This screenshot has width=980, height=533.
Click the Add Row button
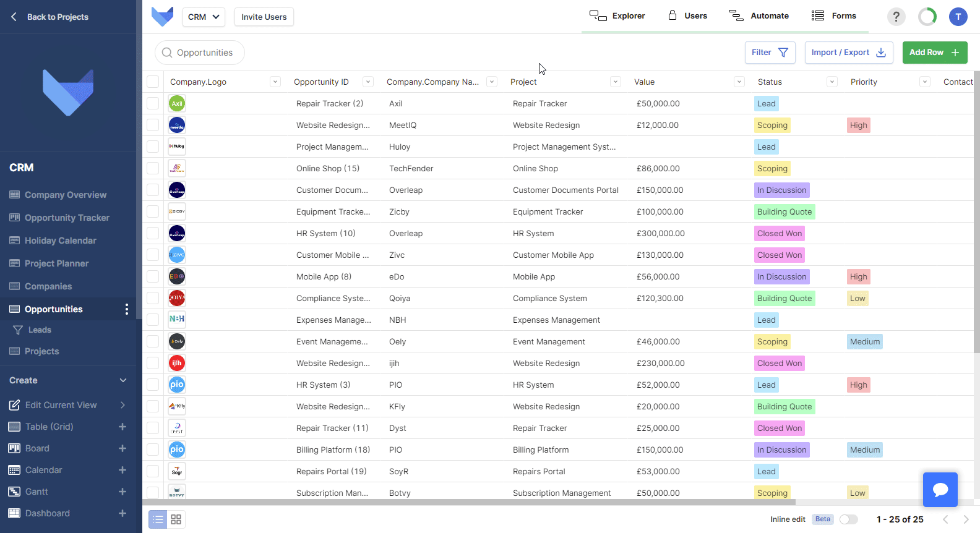point(934,53)
